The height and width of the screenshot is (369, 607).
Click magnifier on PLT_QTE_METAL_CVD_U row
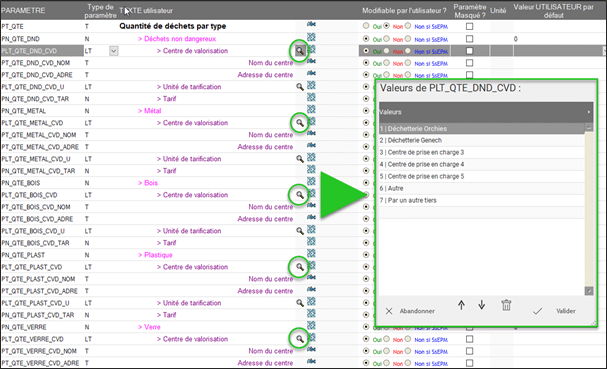tap(300, 159)
